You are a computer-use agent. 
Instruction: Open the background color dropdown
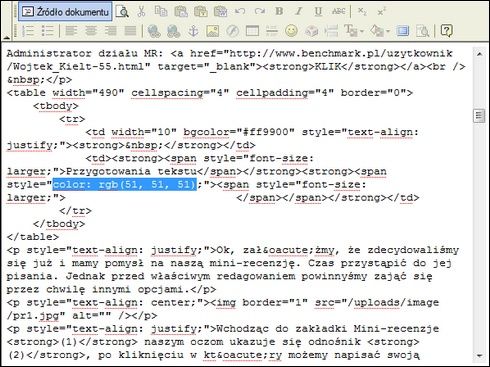[x=380, y=31]
